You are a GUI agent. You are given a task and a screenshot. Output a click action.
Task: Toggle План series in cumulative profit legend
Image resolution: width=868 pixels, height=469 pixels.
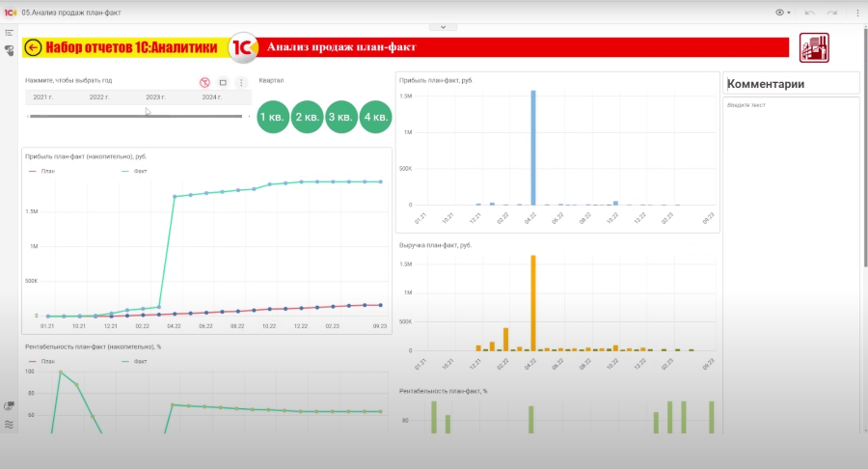[x=42, y=171]
